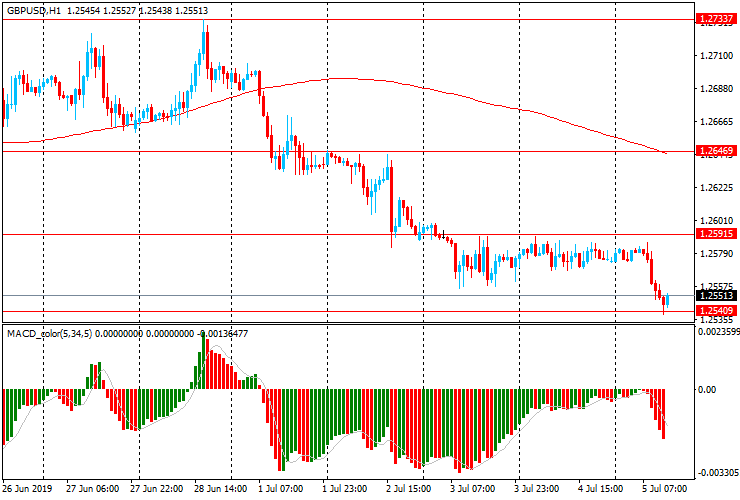
Task: Click the current price label 1.25513
Action: (716, 296)
